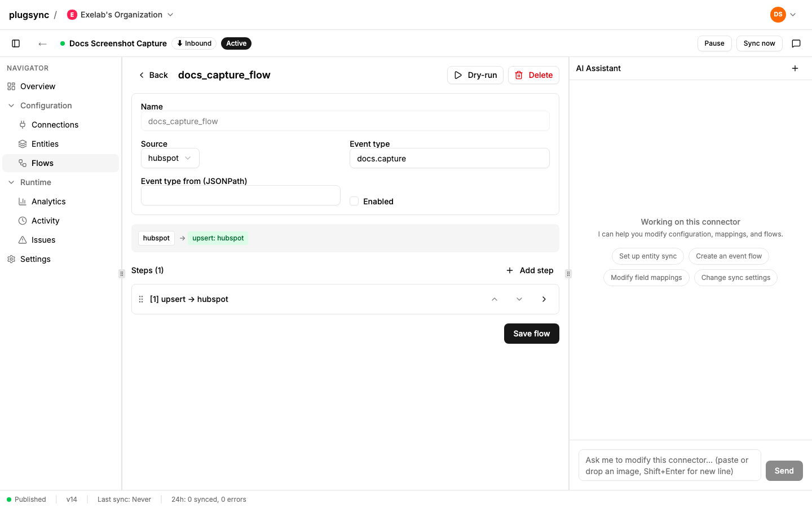The height and width of the screenshot is (508, 812).
Task: Click the back arrow next to connector name
Action: (42, 43)
